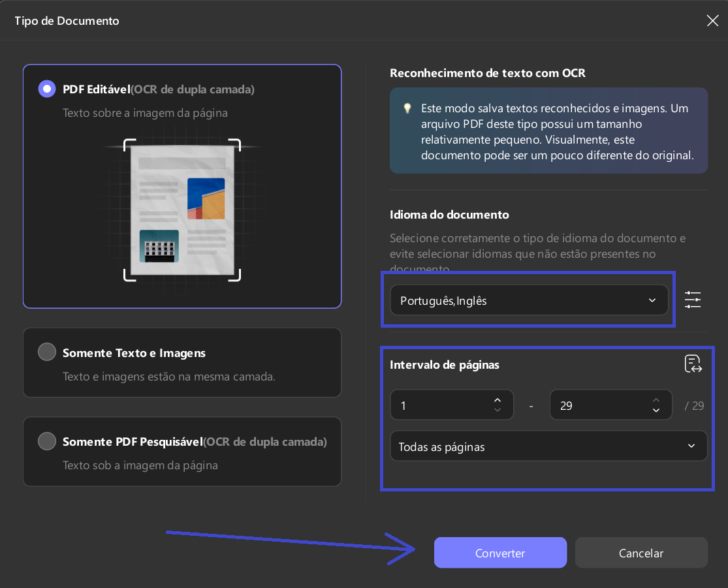Click the Converter button
Screen dimensions: 728x588
(500, 553)
